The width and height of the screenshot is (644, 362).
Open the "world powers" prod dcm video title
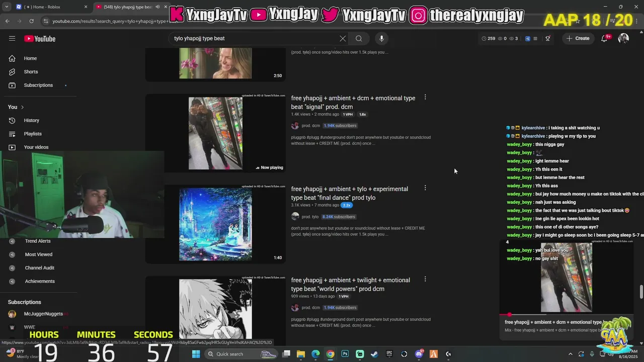[351, 285]
